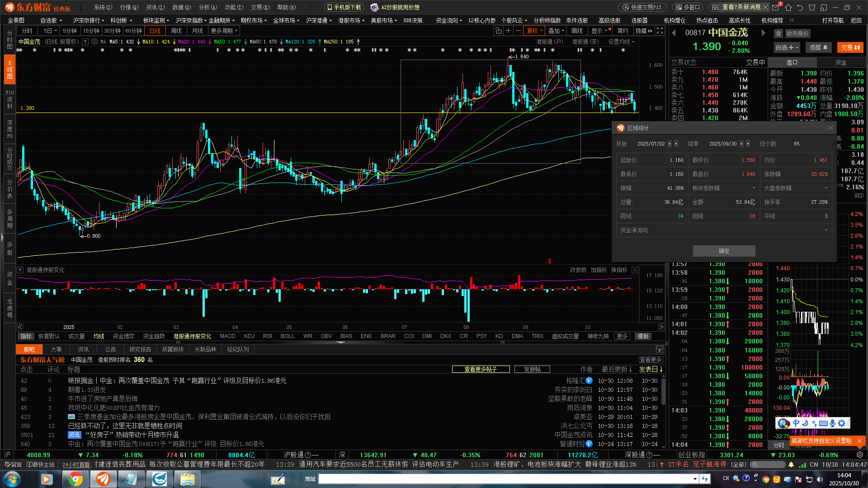Close the 港股通持股变化 indicator panel
Screen dimensions: 868x488
[635, 270]
